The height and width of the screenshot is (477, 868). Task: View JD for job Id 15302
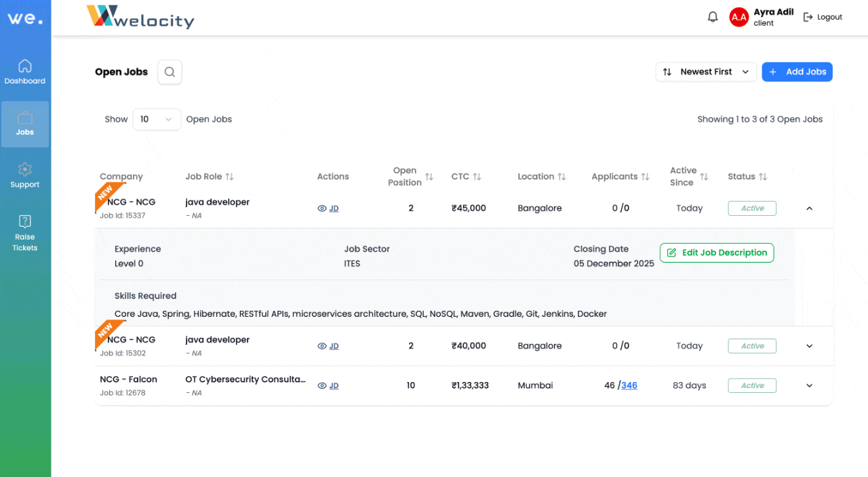coord(328,346)
